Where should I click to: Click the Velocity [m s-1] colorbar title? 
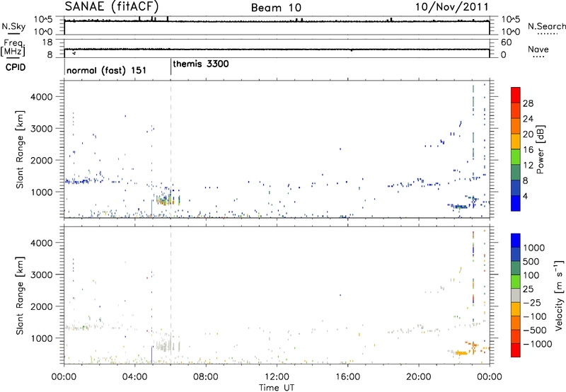pos(559,295)
